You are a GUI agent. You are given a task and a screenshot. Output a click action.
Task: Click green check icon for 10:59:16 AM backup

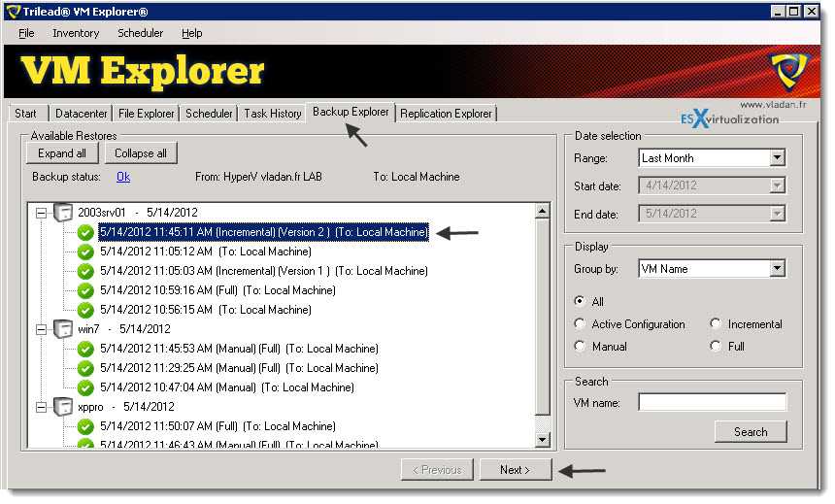tap(85, 290)
